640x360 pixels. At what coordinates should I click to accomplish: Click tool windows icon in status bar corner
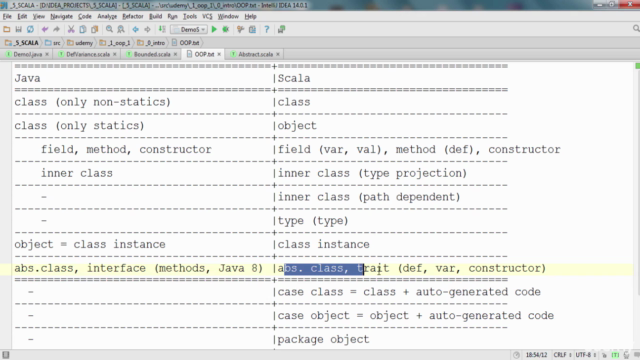click(6, 355)
